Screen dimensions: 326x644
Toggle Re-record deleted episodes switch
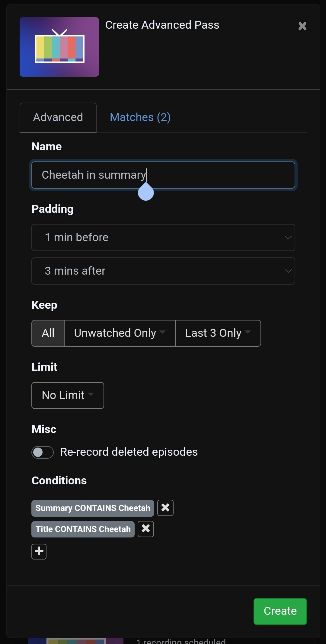43,452
